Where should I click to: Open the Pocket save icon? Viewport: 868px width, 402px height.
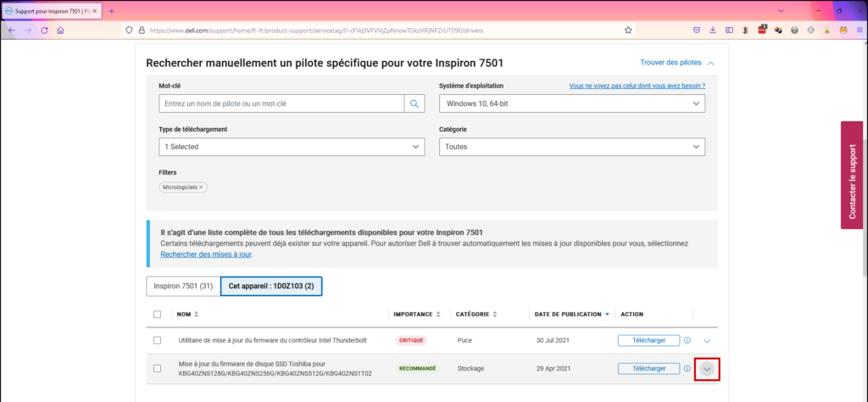pos(697,31)
